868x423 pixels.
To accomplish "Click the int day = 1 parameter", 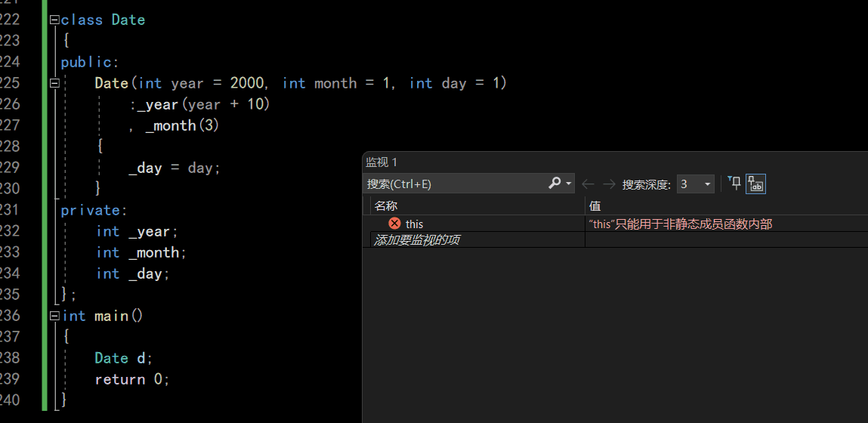I will [454, 83].
